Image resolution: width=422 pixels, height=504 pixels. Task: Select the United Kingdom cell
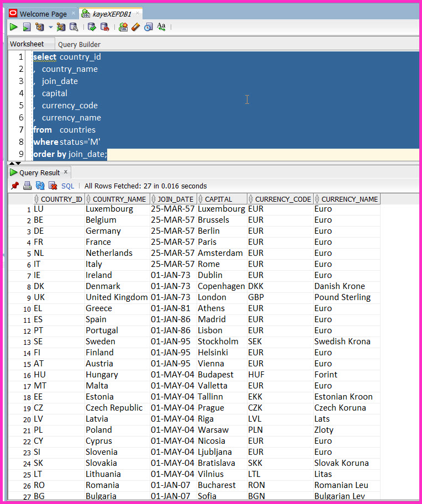point(117,297)
